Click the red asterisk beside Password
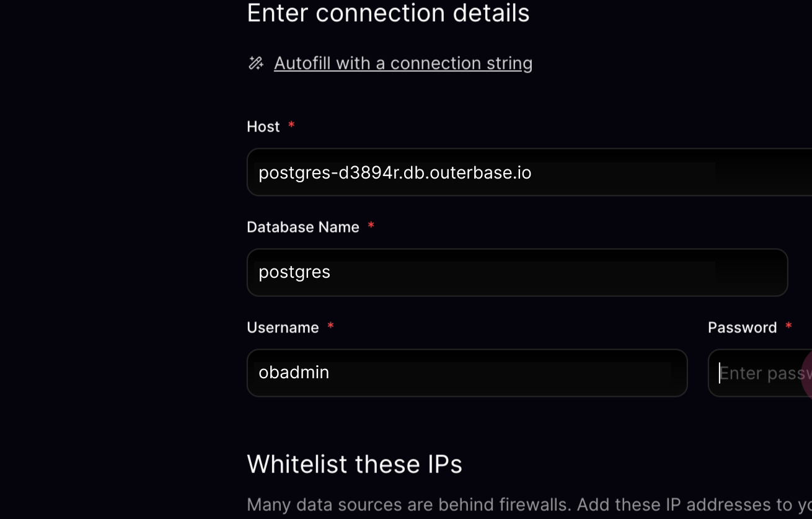 pyautogui.click(x=788, y=325)
